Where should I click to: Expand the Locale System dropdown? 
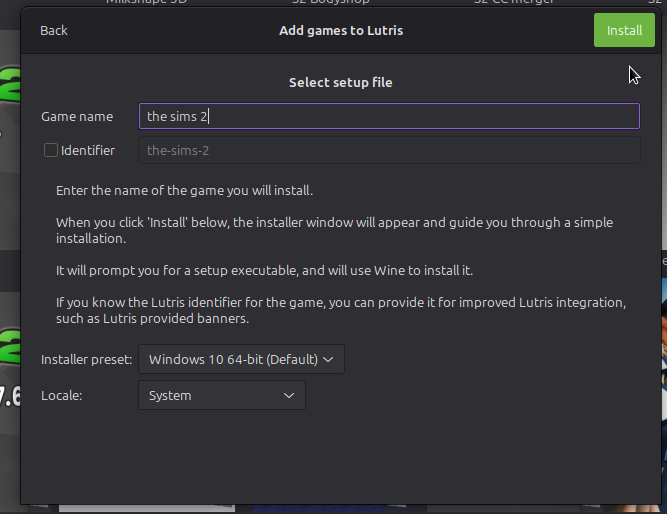pos(221,395)
